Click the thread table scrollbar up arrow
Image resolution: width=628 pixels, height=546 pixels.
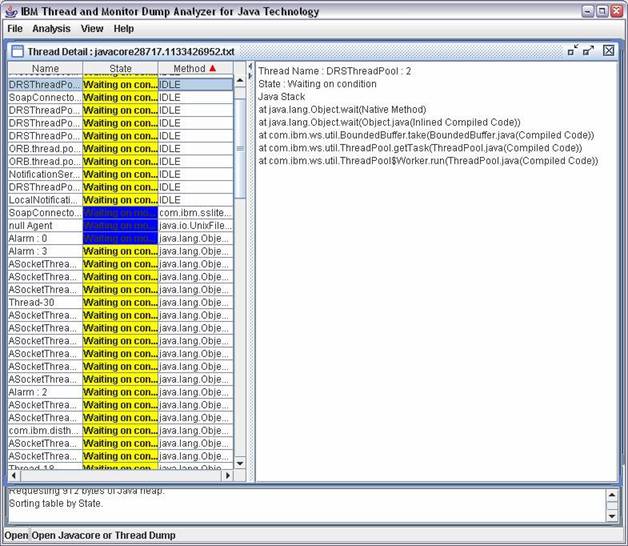pos(240,81)
